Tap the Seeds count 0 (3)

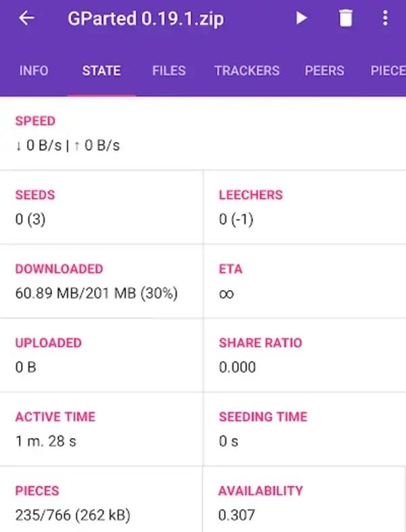(30, 219)
